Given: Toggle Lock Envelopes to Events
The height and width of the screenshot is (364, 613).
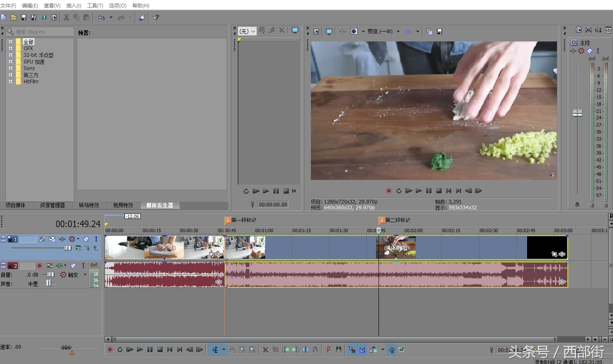Looking at the screenshot, I should [391, 350].
